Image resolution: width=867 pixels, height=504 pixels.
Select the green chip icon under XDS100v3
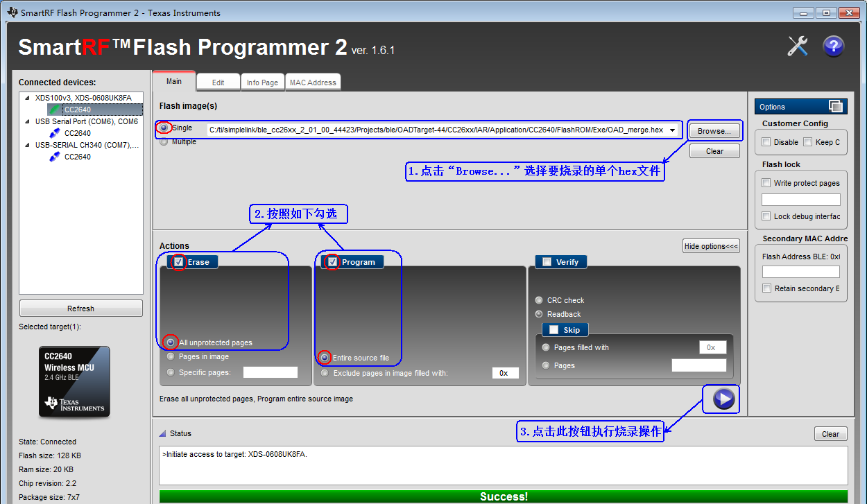[x=54, y=109]
